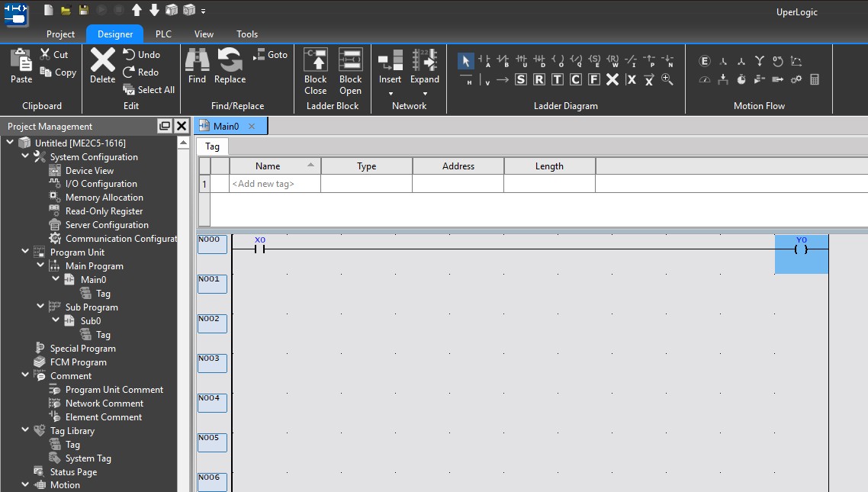
Task: Open the View ribbon tab
Action: 204,34
